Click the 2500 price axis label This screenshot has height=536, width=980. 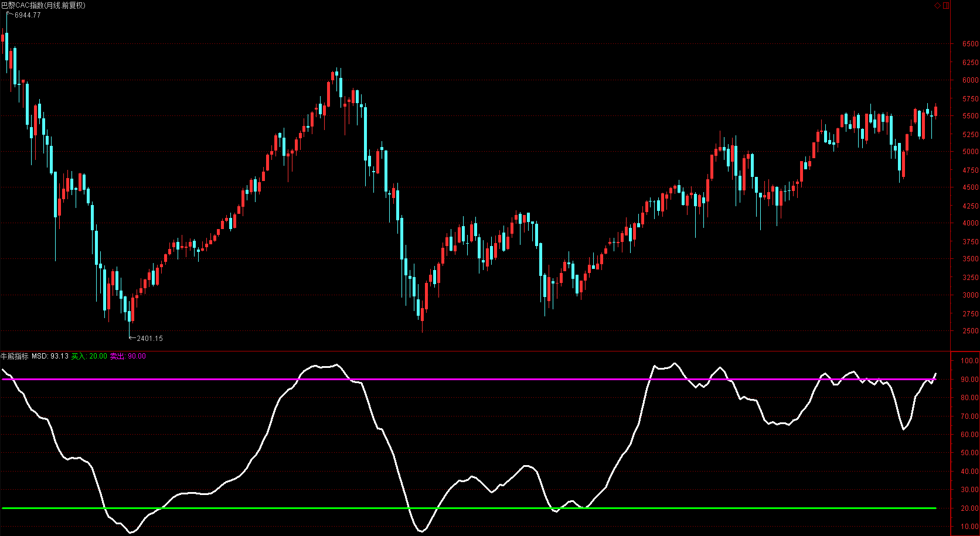click(970, 331)
